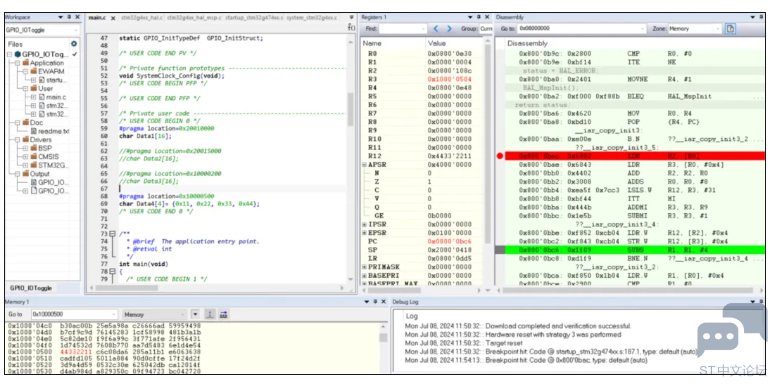Click the live update icon in Memory toolbar
This screenshot has width=776, height=386.
point(224,314)
